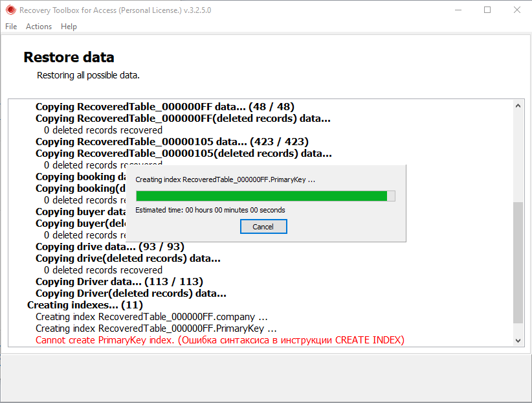Open the Help menu
The image size is (532, 403).
[69, 27]
